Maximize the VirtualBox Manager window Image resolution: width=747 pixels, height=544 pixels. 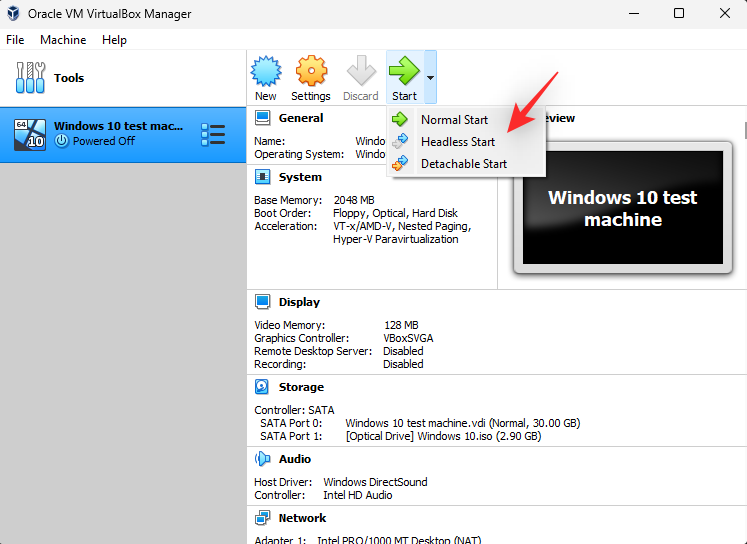tap(679, 13)
